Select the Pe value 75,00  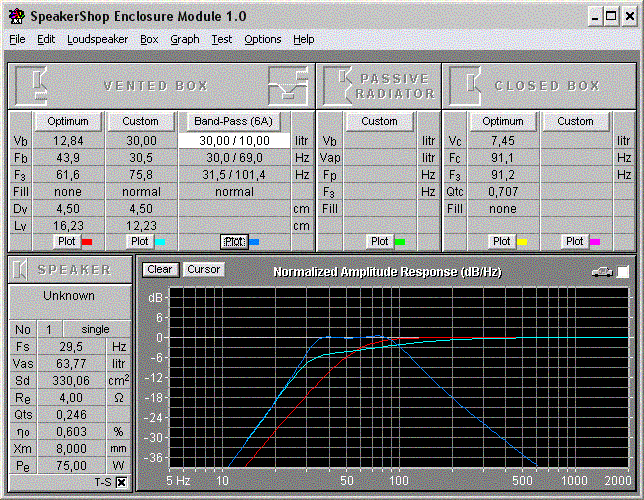click(71, 465)
